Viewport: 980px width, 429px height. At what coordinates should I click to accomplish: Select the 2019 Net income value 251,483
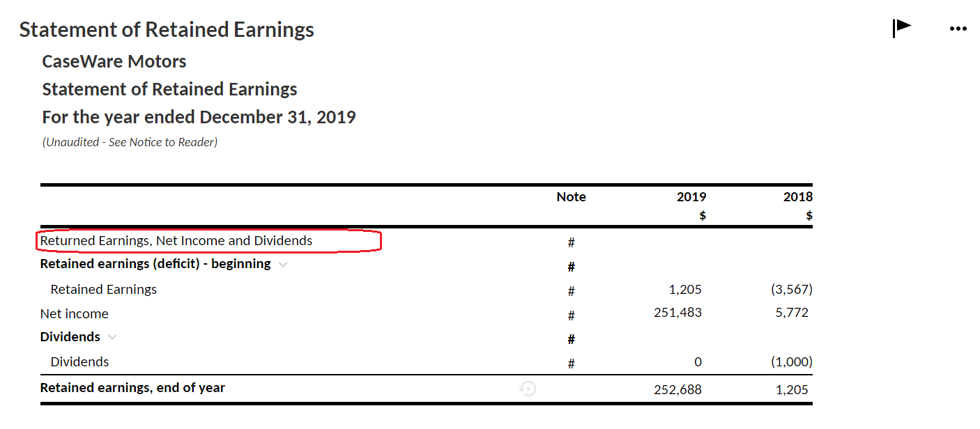[x=677, y=313]
